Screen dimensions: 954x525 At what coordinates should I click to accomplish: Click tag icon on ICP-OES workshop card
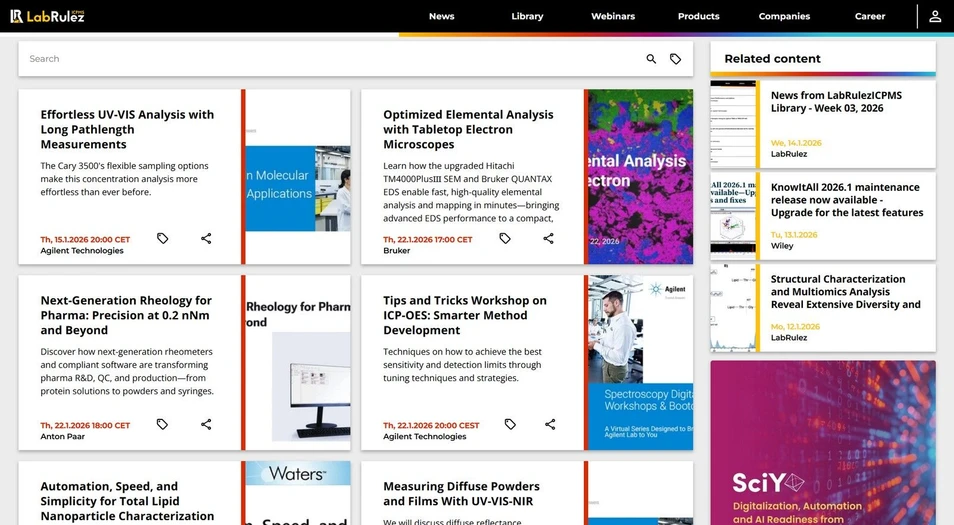[x=510, y=424]
